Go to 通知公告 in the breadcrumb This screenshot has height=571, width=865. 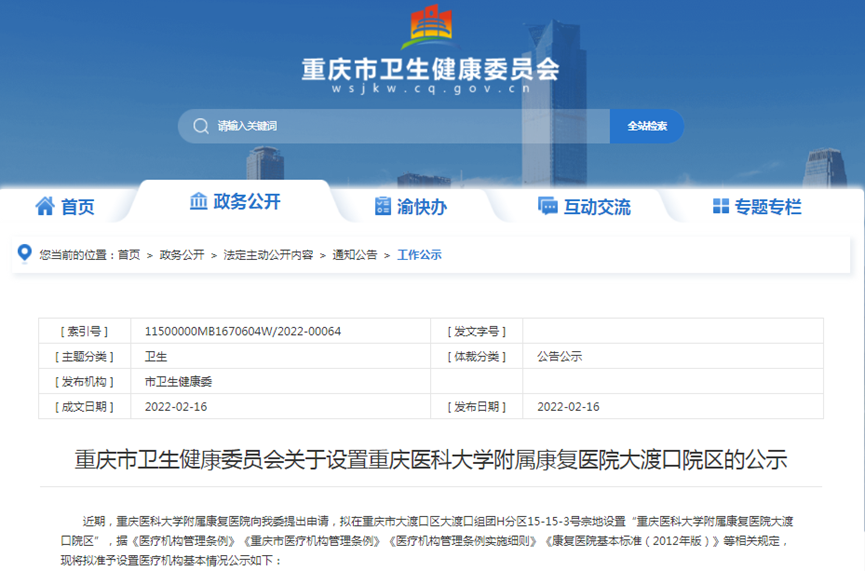tap(355, 255)
